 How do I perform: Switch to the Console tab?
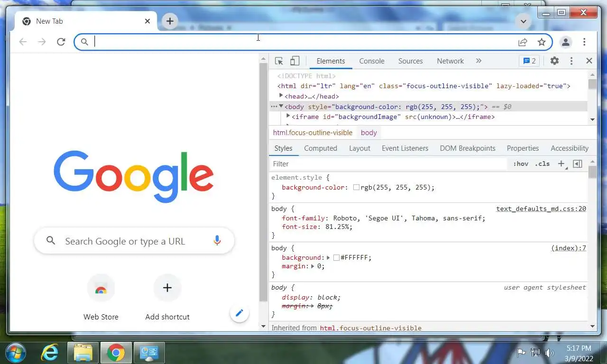click(x=372, y=61)
